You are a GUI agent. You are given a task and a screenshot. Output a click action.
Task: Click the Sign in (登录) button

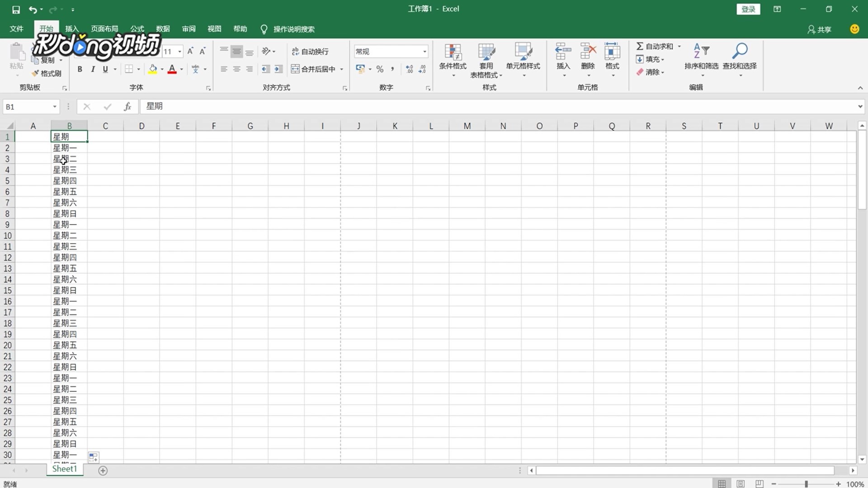[748, 9]
